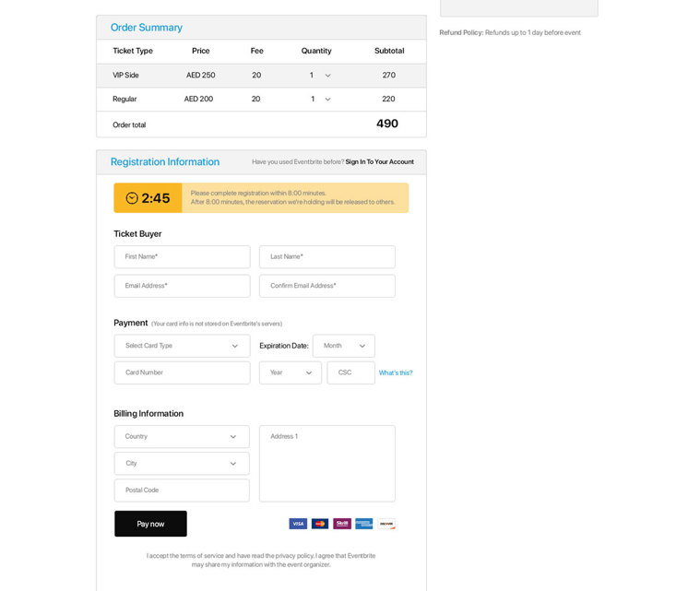This screenshot has width=700, height=591.
Task: Open Select Card Type dropdown
Action: (x=182, y=346)
